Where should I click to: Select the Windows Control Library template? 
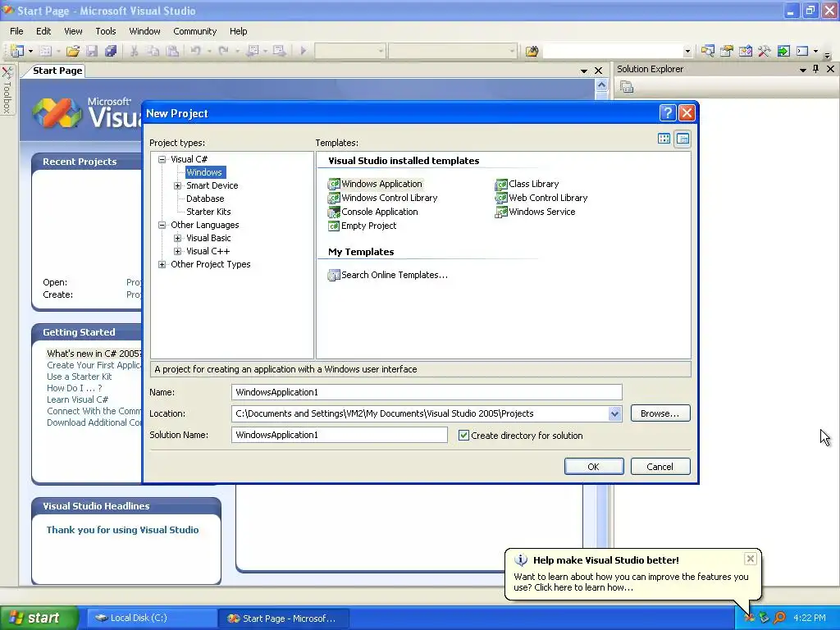click(x=383, y=198)
